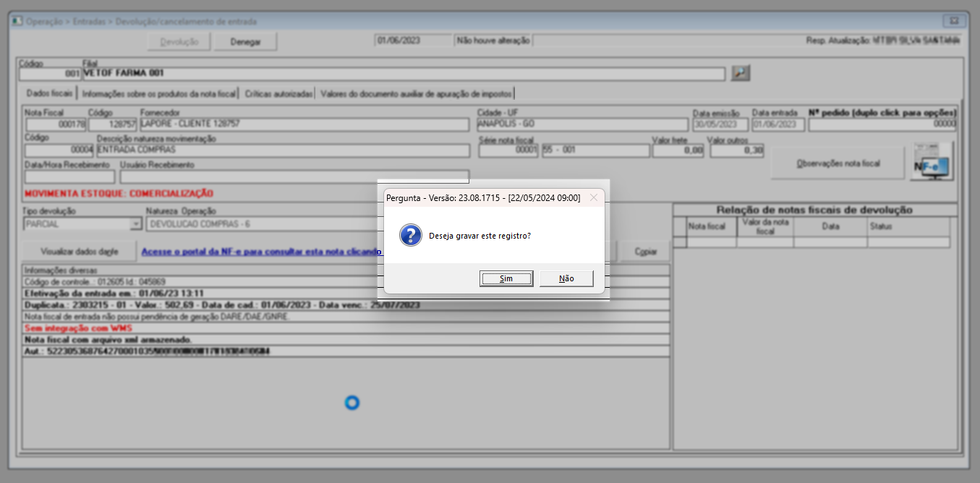Open the NF-e portal link
The image size is (980, 483).
[261, 252]
